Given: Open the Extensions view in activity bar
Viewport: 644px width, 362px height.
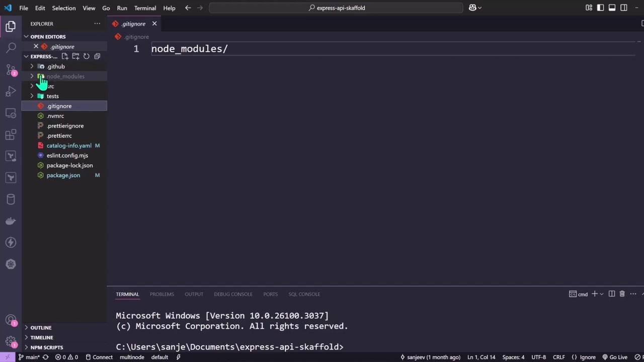Looking at the screenshot, I should (x=11, y=135).
